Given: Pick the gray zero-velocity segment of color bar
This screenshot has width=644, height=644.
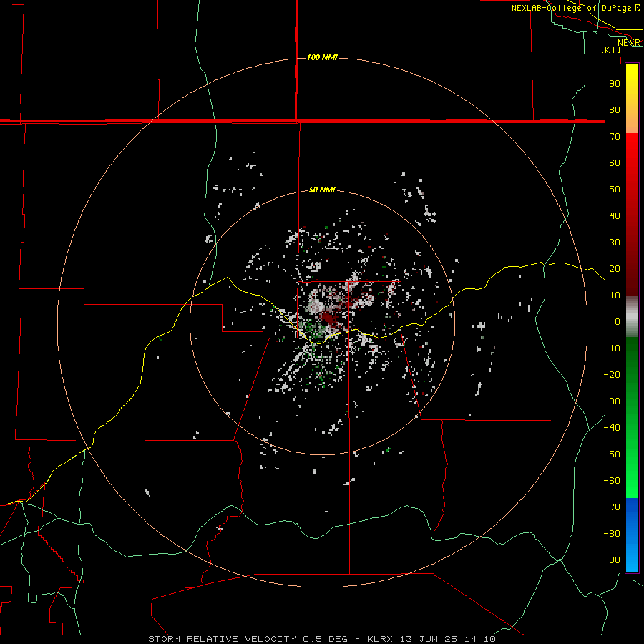Looking at the screenshot, I should 632,317.
